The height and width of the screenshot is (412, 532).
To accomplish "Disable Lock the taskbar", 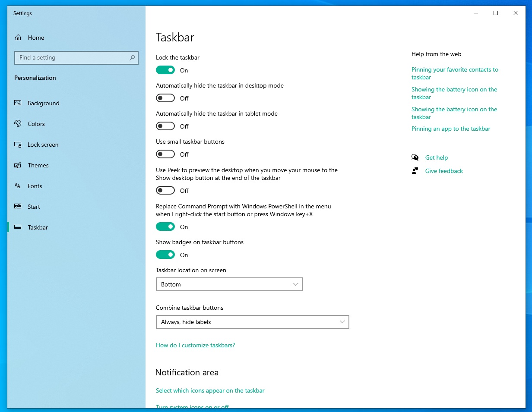I will (165, 70).
